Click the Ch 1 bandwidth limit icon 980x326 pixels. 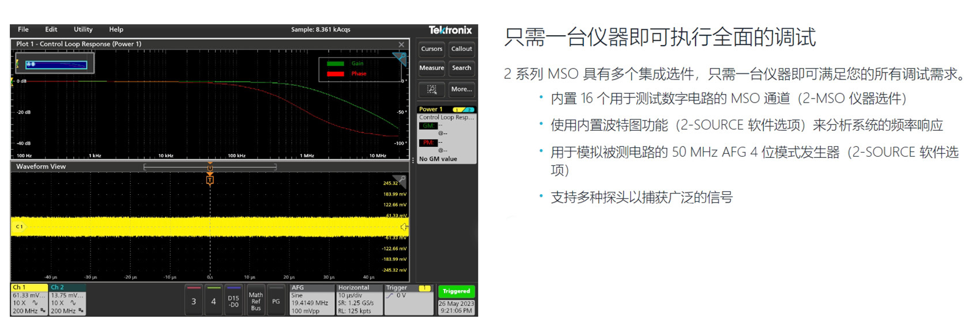point(43,310)
